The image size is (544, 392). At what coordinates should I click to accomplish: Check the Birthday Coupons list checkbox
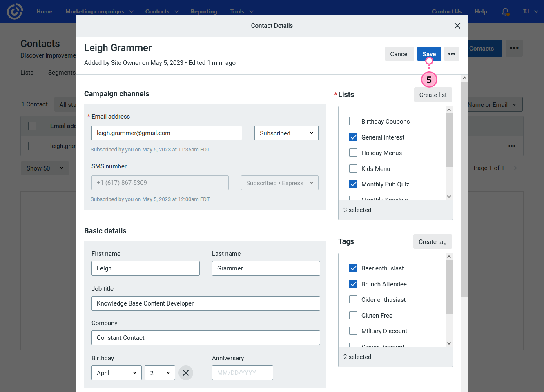[353, 121]
